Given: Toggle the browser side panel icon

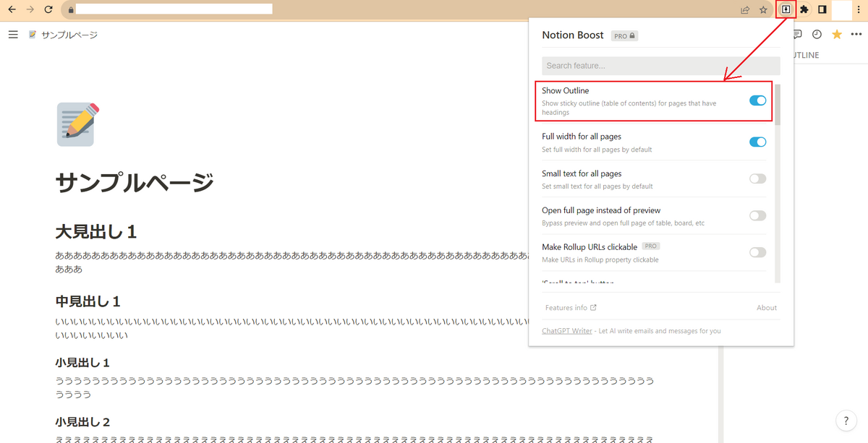Looking at the screenshot, I should 822,9.
